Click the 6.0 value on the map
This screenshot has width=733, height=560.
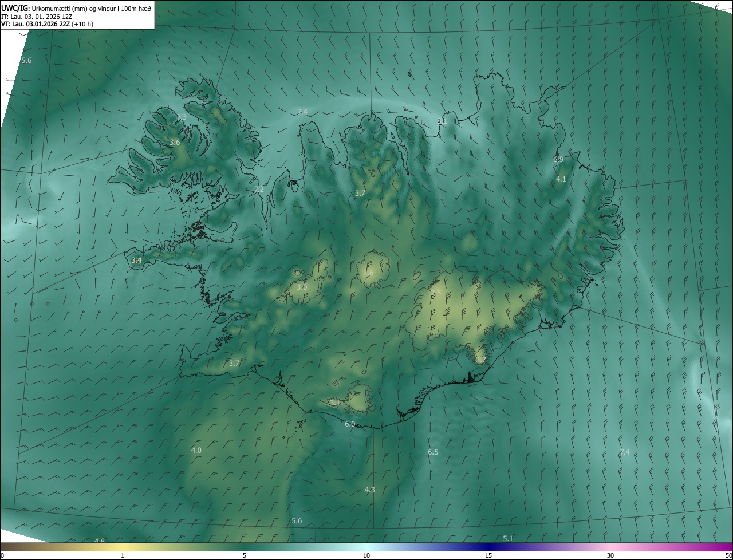pos(350,424)
